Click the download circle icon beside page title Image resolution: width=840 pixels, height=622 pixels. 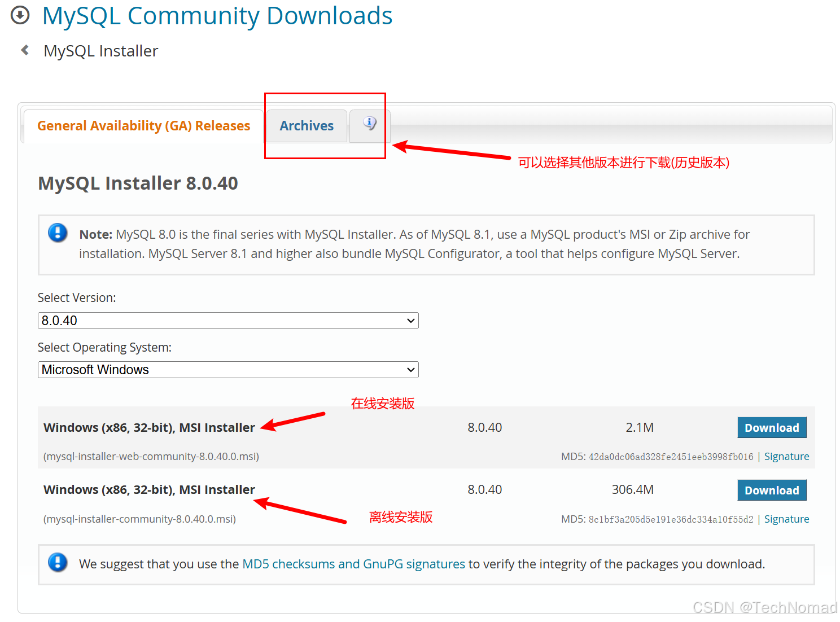(x=20, y=15)
